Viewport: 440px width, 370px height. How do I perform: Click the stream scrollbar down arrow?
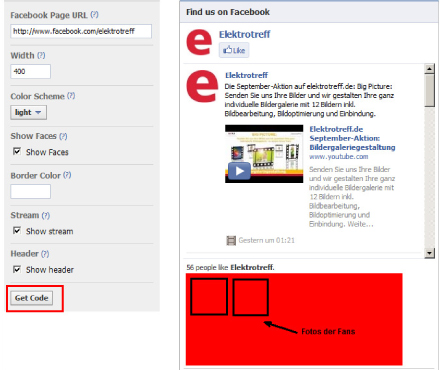(430, 253)
